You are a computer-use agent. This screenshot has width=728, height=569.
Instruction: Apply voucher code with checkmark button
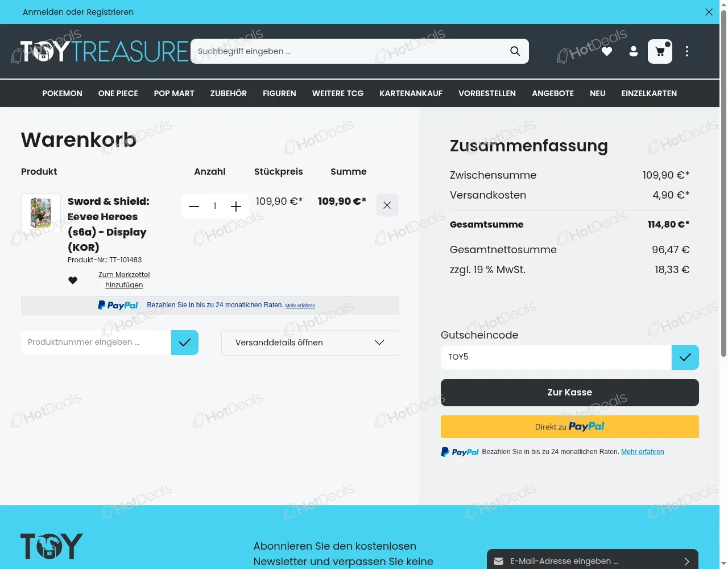[x=685, y=357]
